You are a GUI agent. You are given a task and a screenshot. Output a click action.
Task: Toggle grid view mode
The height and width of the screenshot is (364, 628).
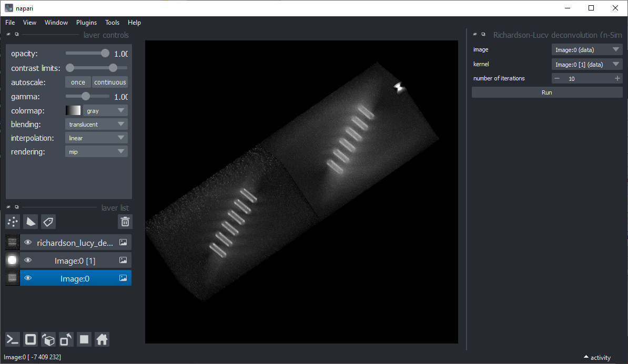[x=84, y=340]
